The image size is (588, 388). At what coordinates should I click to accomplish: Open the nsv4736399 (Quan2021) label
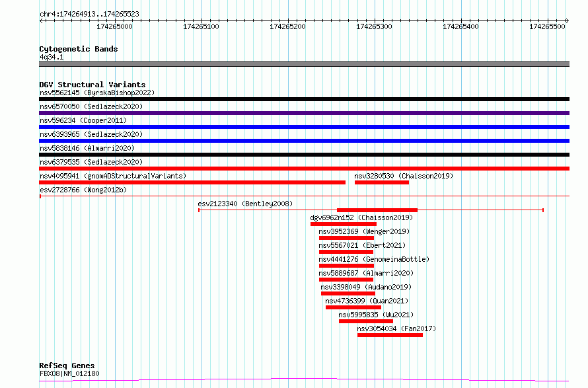(x=367, y=301)
